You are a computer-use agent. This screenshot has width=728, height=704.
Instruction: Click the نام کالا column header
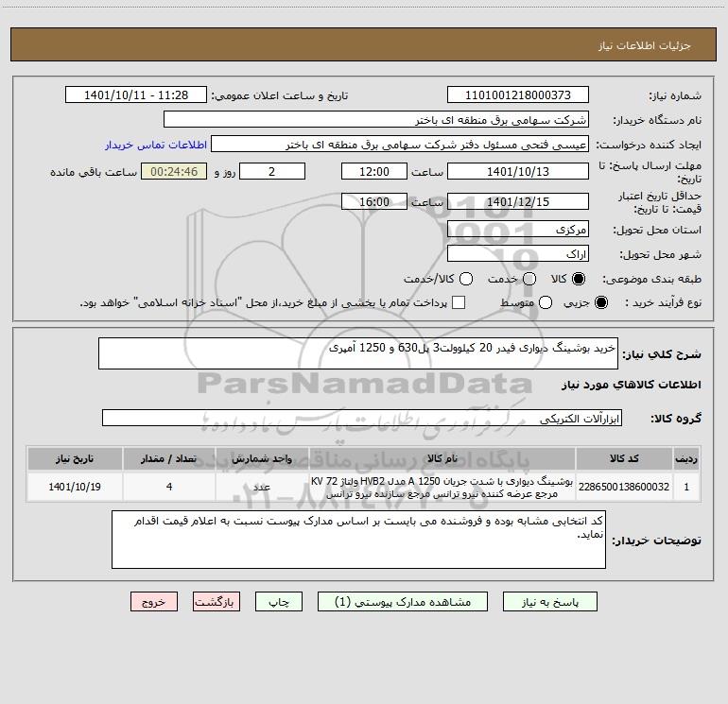[442, 459]
